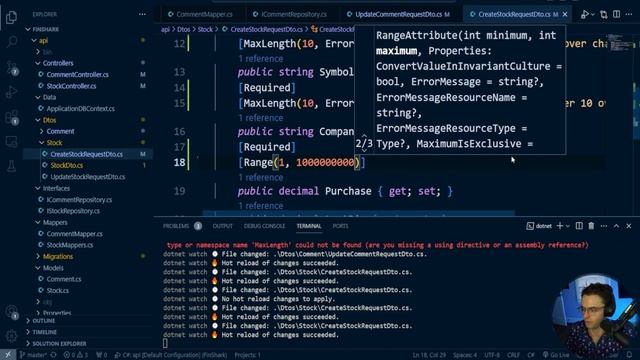This screenshot has width=640, height=360.
Task: Open StockMappers.cs file
Action: 70,245
